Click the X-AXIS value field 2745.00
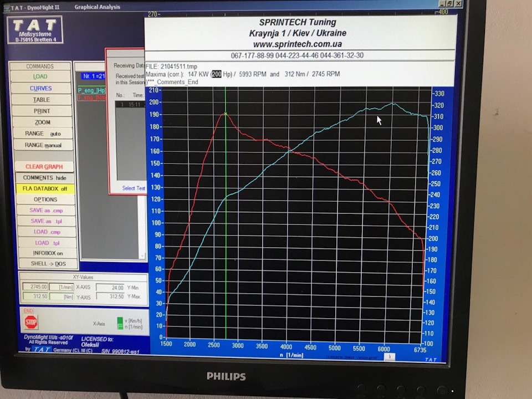 (35, 287)
